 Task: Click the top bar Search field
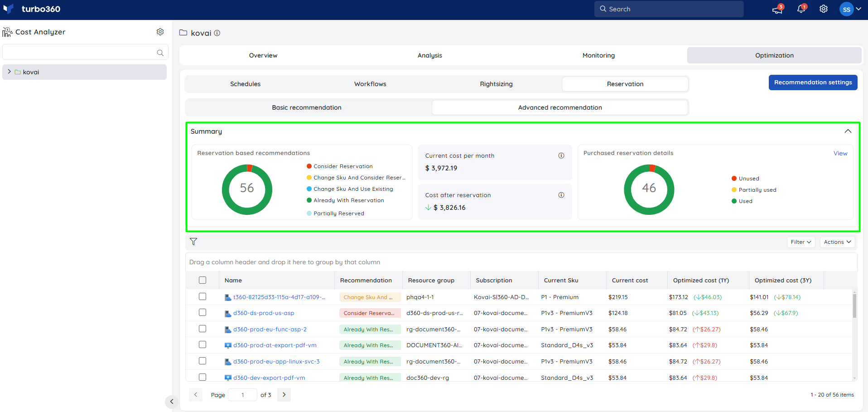[669, 9]
